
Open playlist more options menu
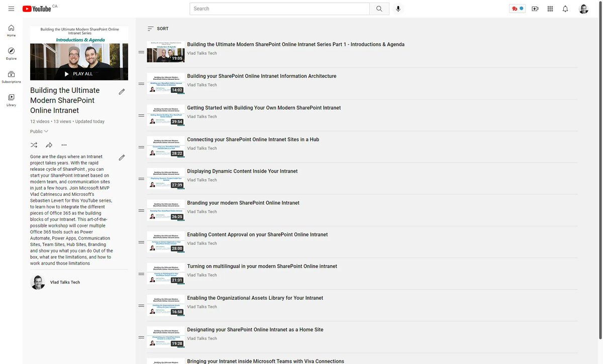pos(64,145)
